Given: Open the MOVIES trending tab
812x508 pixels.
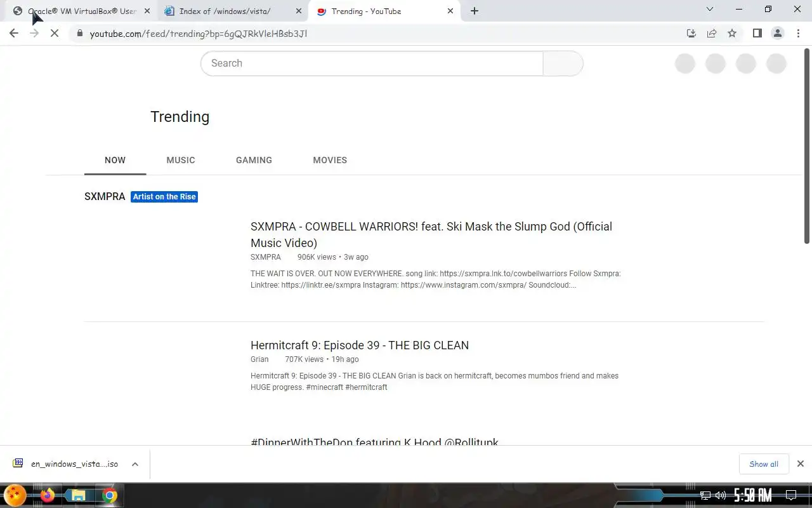Looking at the screenshot, I should [330, 160].
